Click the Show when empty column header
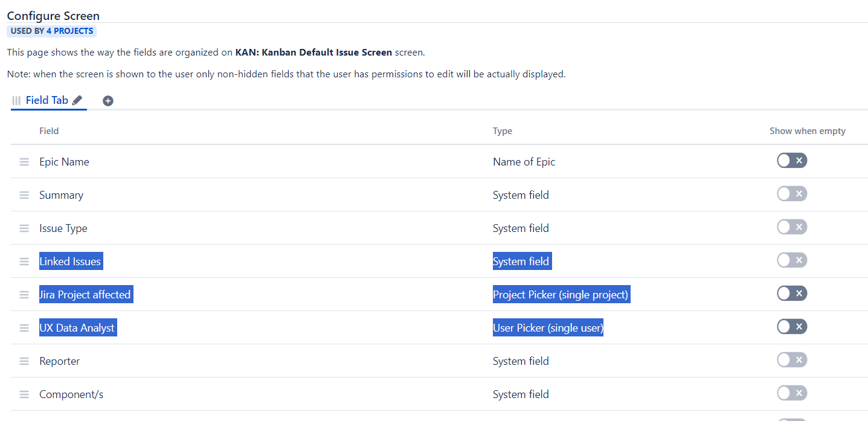868x421 pixels. [x=807, y=131]
